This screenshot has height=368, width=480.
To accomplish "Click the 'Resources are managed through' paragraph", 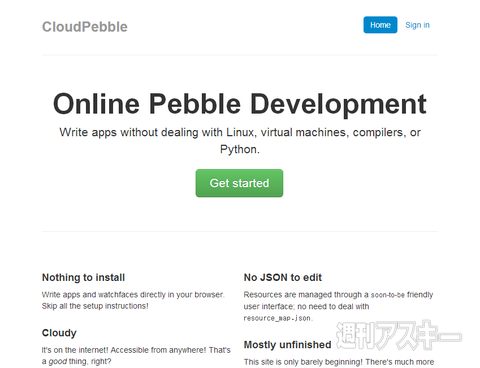I will (338, 306).
